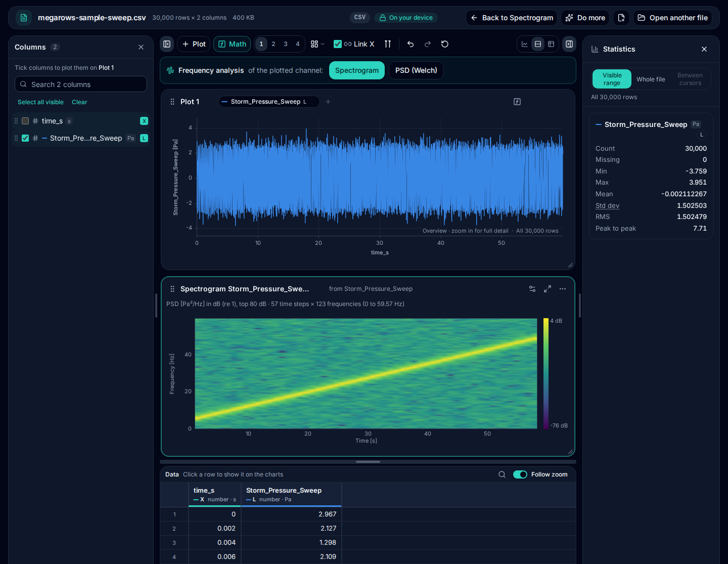The width and height of the screenshot is (728, 564).
Task: Add a channel to Plot 1 with plus icon
Action: (328, 102)
